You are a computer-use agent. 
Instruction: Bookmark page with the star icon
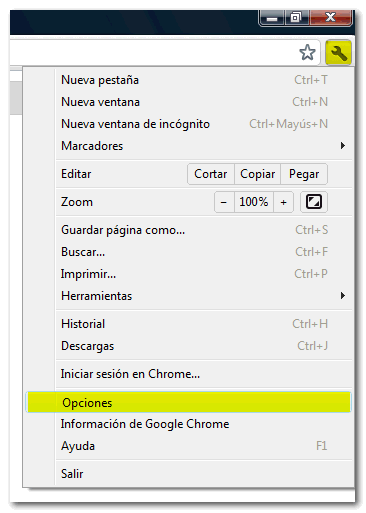(x=307, y=53)
